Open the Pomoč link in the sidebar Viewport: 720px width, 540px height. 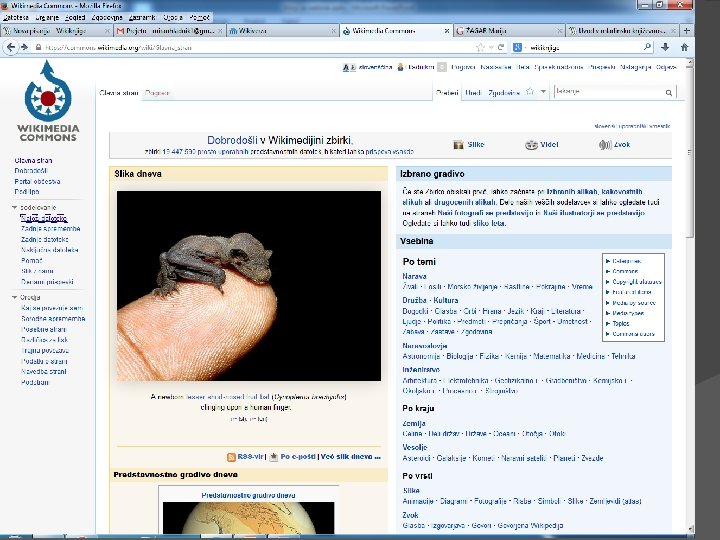pos(32,260)
